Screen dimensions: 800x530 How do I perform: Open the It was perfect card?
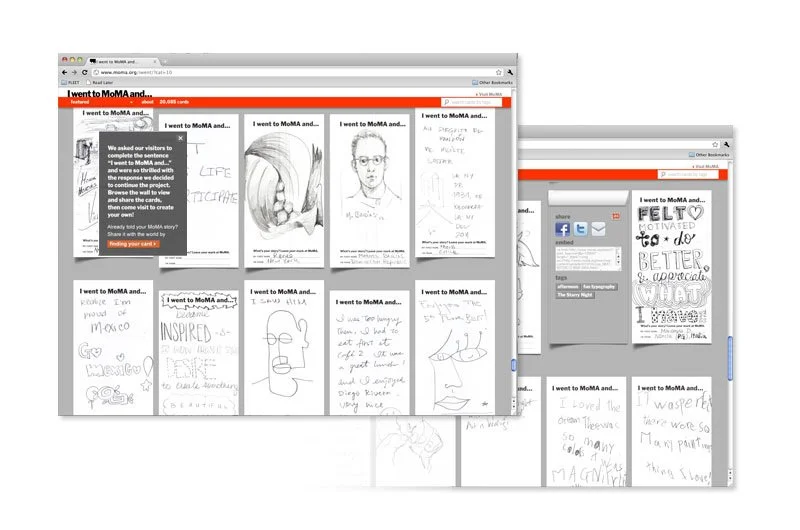point(672,432)
